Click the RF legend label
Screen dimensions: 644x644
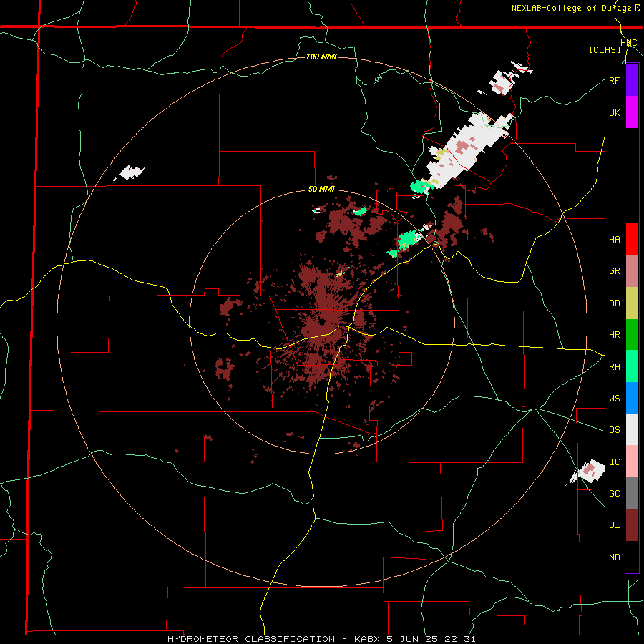coord(615,80)
